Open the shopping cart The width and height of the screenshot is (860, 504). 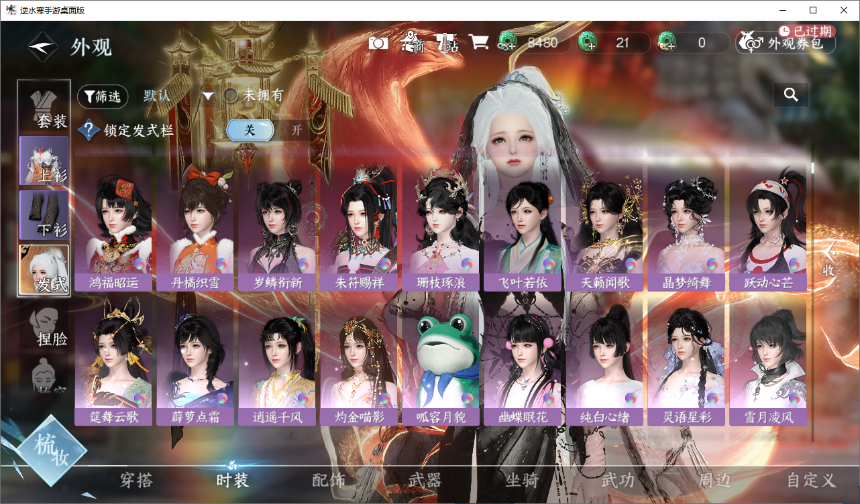[x=478, y=42]
